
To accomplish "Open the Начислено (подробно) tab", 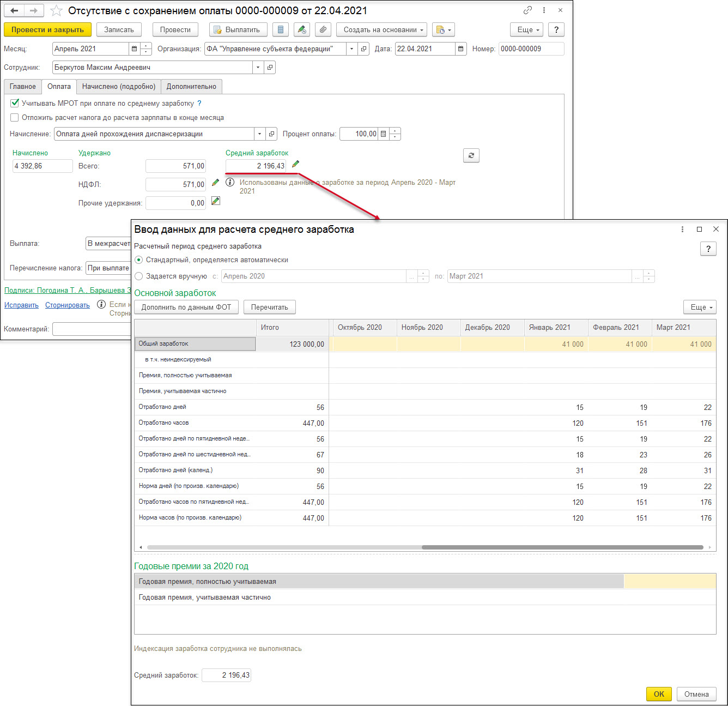I will (119, 86).
